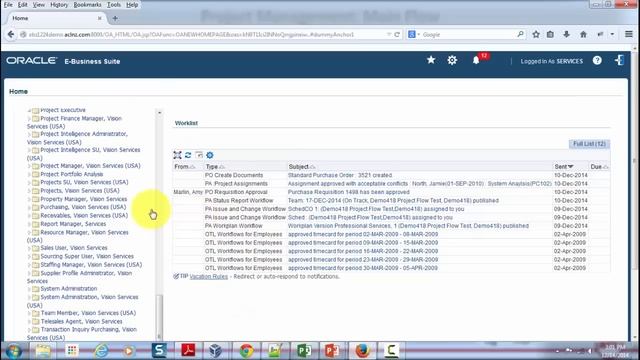Go back with the browser back arrow
Image resolution: width=640 pixels, height=360 pixels.
pyautogui.click(x=11, y=35)
